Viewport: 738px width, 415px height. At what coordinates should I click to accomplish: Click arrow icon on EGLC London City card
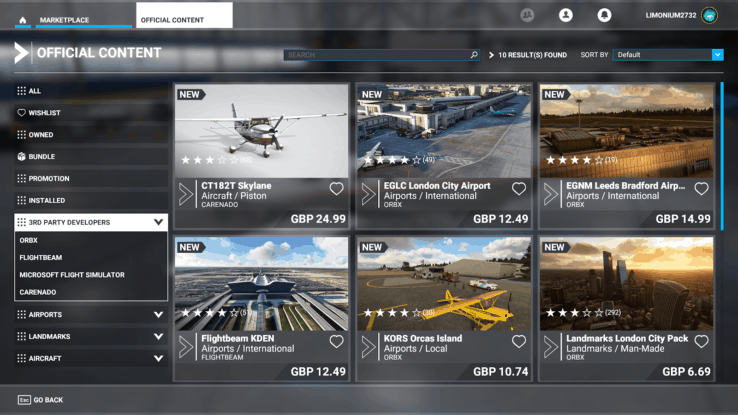(x=369, y=194)
